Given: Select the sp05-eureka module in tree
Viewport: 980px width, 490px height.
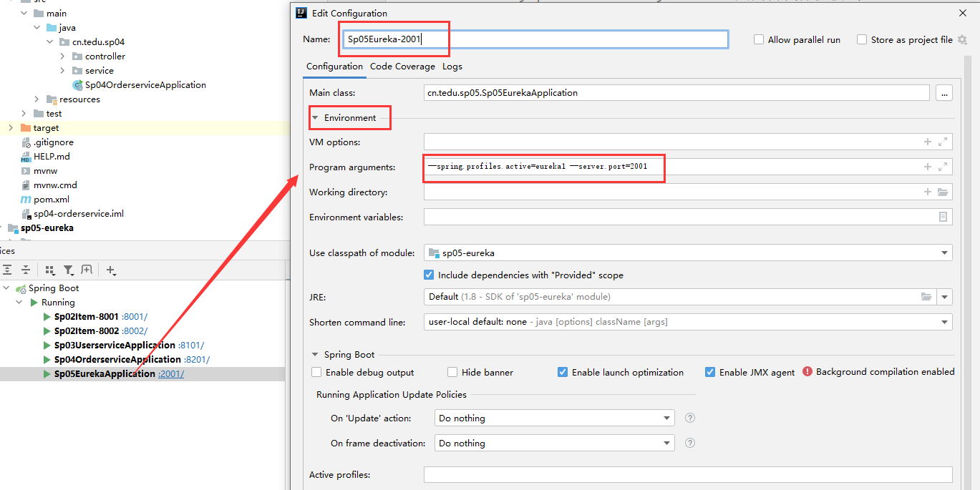Looking at the screenshot, I should pyautogui.click(x=47, y=227).
